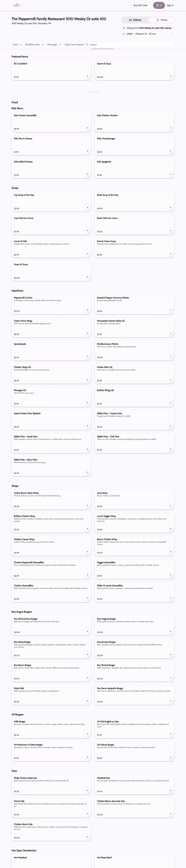The height and width of the screenshot is (868, 186).
Task: Add BLT sandwich with plus icon
Action: pyautogui.click(x=87, y=76)
